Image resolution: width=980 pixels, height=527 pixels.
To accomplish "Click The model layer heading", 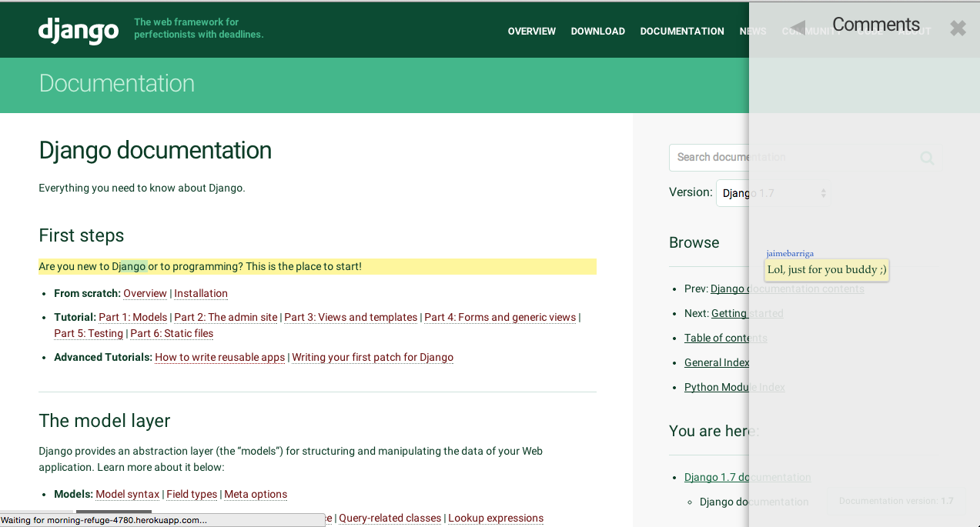I will click(x=105, y=421).
